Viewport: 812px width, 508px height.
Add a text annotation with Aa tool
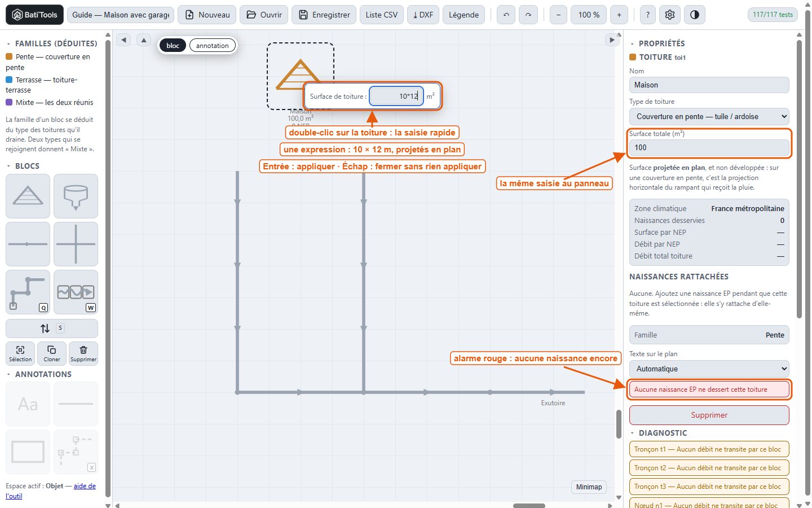coord(28,404)
